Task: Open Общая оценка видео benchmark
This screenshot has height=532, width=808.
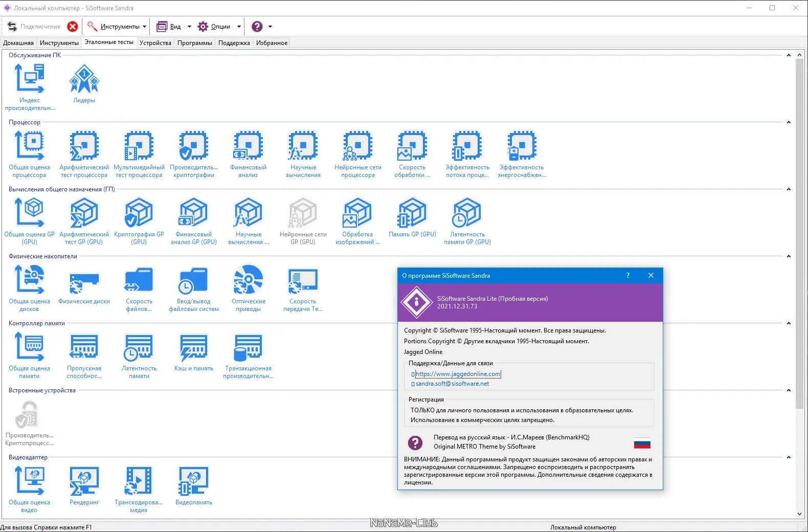Action: coord(30,489)
